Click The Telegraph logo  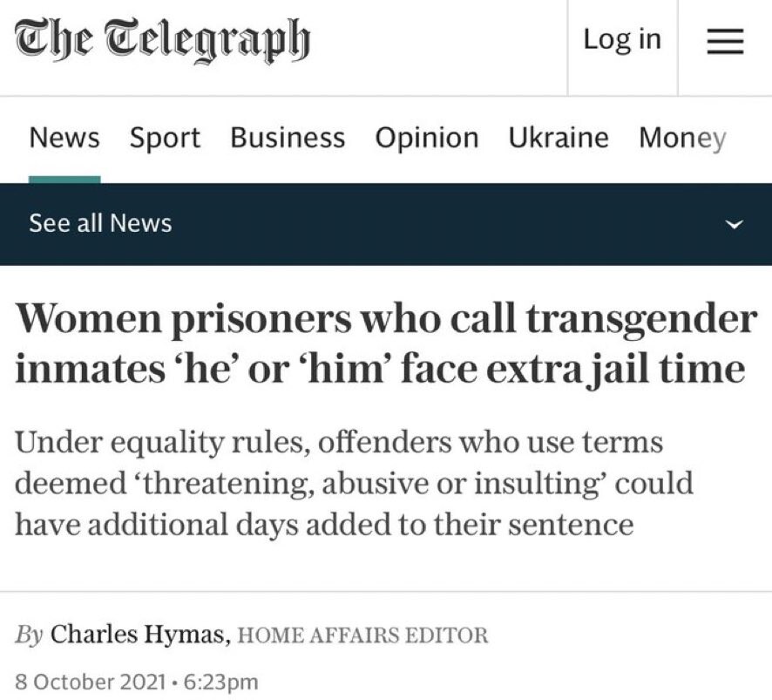tap(162, 42)
